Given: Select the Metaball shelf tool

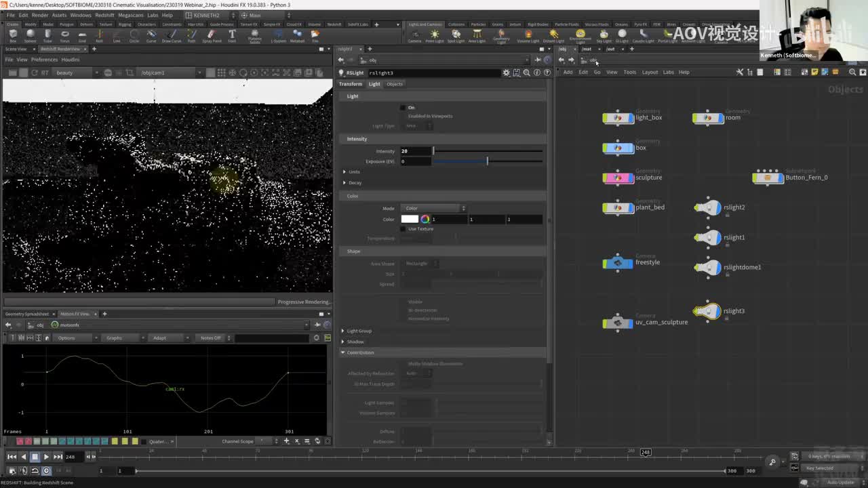Looking at the screenshot, I should [x=297, y=35].
